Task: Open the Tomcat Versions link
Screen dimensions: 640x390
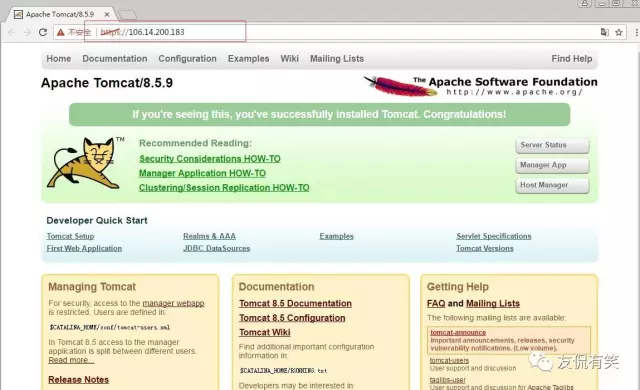Action: tap(485, 248)
